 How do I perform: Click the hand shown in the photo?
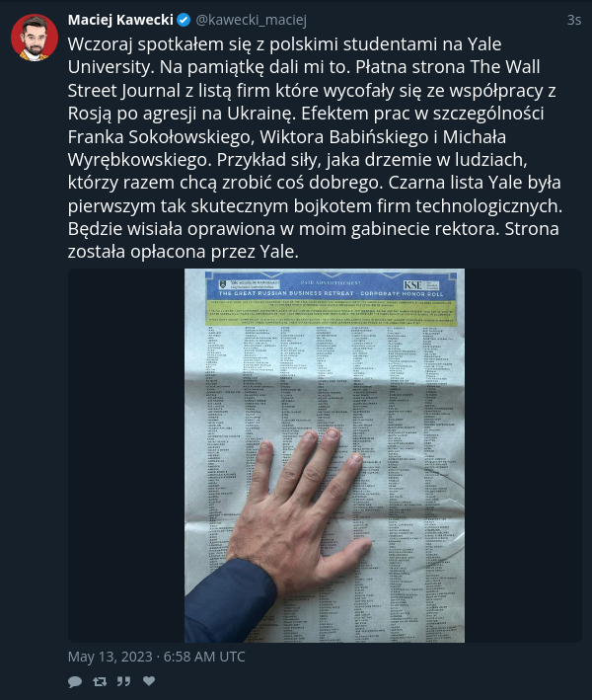pos(294,513)
